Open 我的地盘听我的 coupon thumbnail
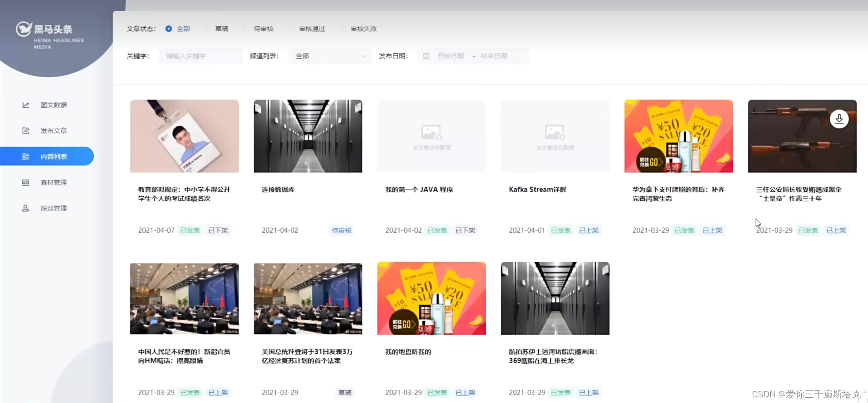This screenshot has height=403, width=868. 431,298
